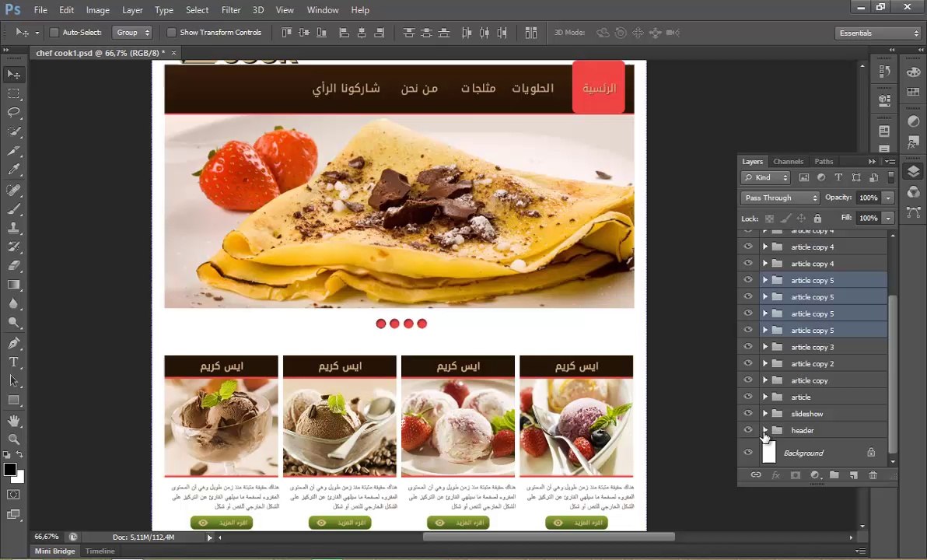Select the Eyedropper tool
The width and height of the screenshot is (927, 560).
[x=13, y=170]
